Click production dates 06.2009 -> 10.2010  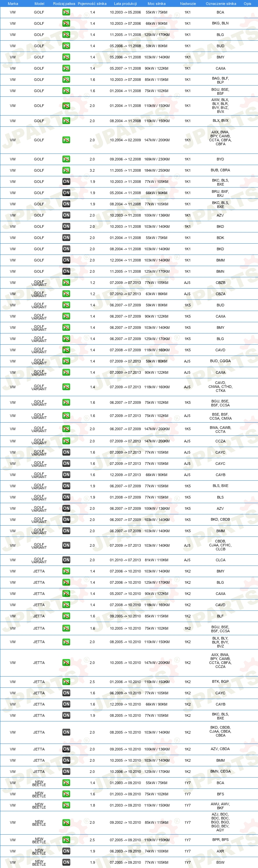tap(125, 693)
